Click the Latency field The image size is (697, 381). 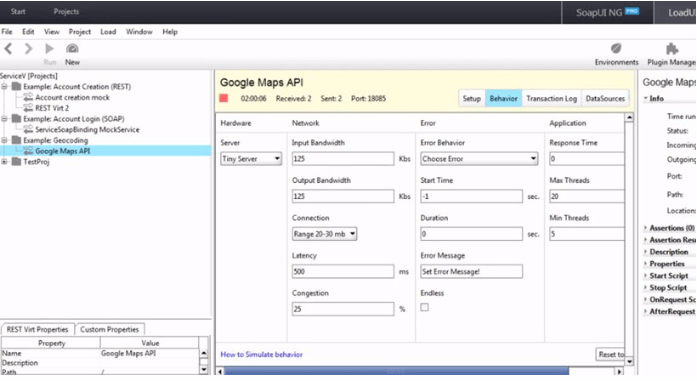(x=343, y=271)
